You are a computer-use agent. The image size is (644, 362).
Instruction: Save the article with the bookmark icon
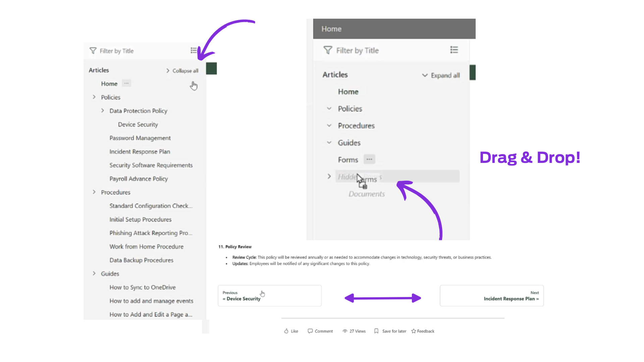(x=377, y=331)
